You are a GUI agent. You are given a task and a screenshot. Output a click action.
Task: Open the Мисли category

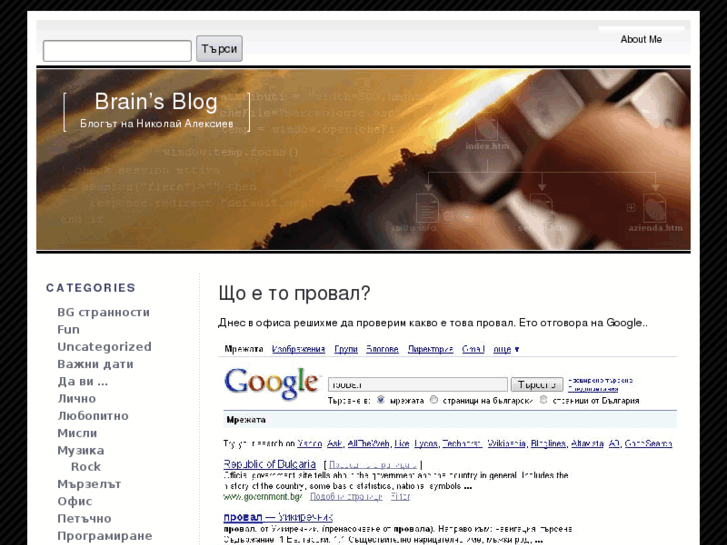(77, 433)
